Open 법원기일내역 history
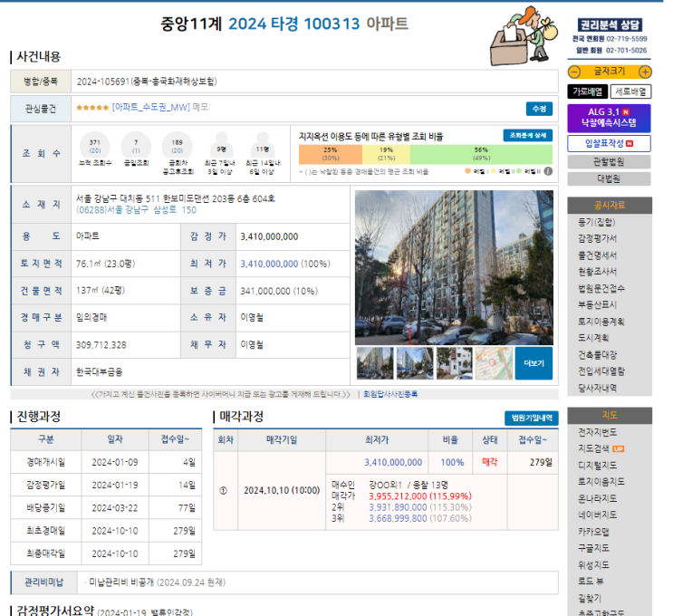 pos(532,418)
